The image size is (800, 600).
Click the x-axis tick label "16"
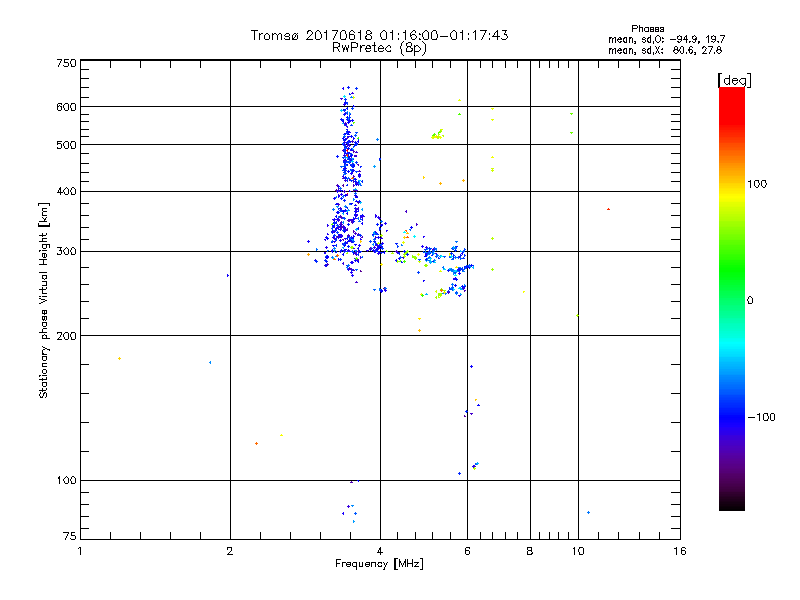(680, 551)
